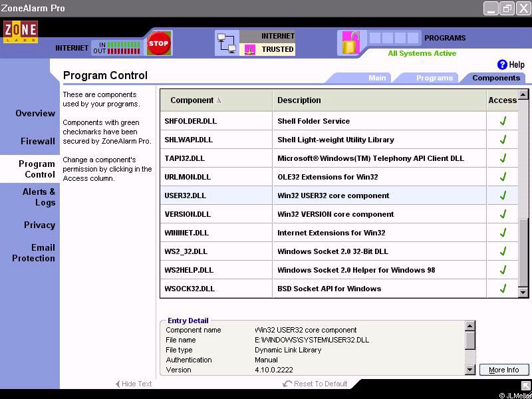Open Alerts & Logs section
This screenshot has width=532, height=399.
coord(39,197)
